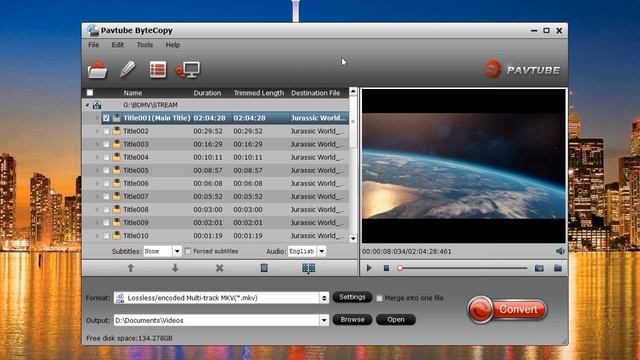This screenshot has height=360, width=640.
Task: Mute the preview volume speaker
Action: tap(560, 251)
